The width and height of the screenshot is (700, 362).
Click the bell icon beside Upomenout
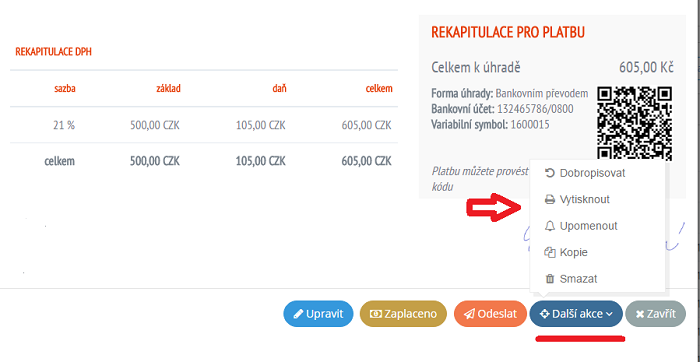[550, 226]
